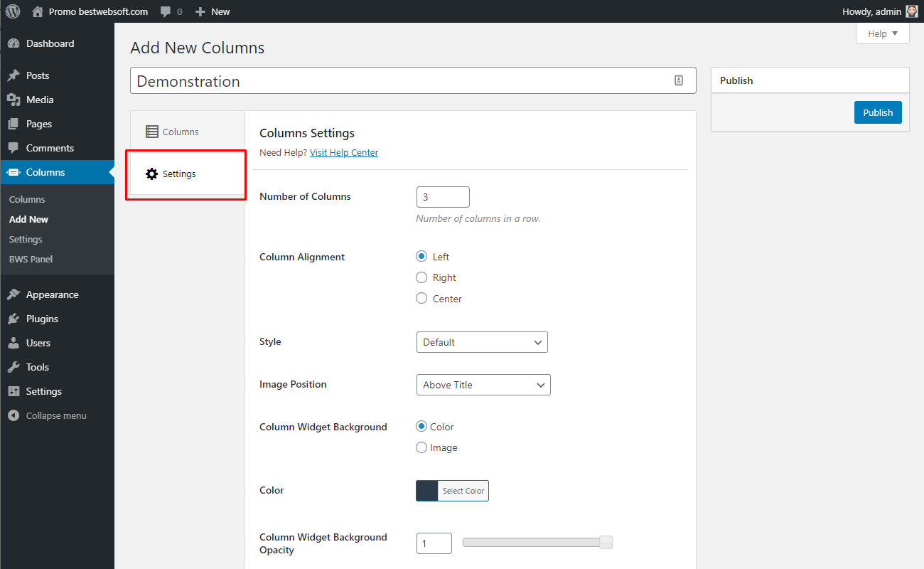Follow the Visit Help Center link
The height and width of the screenshot is (569, 924).
pyautogui.click(x=344, y=152)
